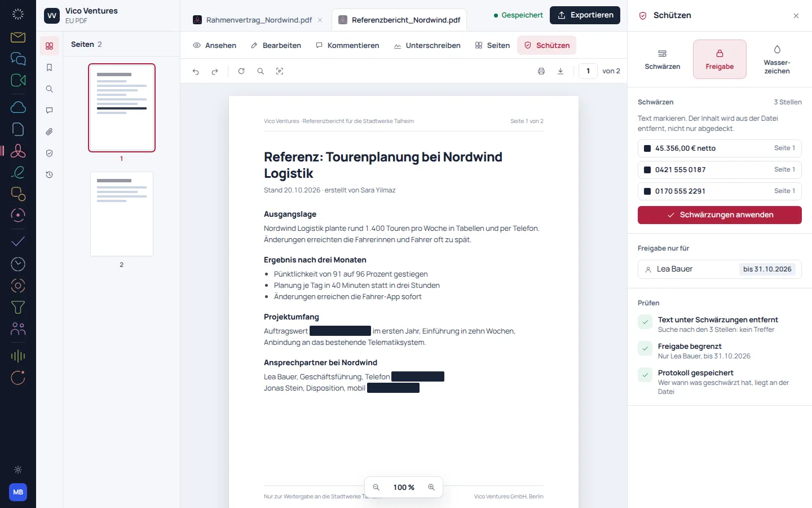Open the Unterschreiben mode

point(427,45)
